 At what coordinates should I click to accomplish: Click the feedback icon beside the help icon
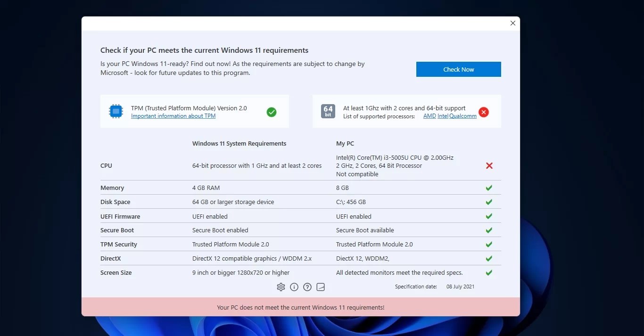(321, 287)
